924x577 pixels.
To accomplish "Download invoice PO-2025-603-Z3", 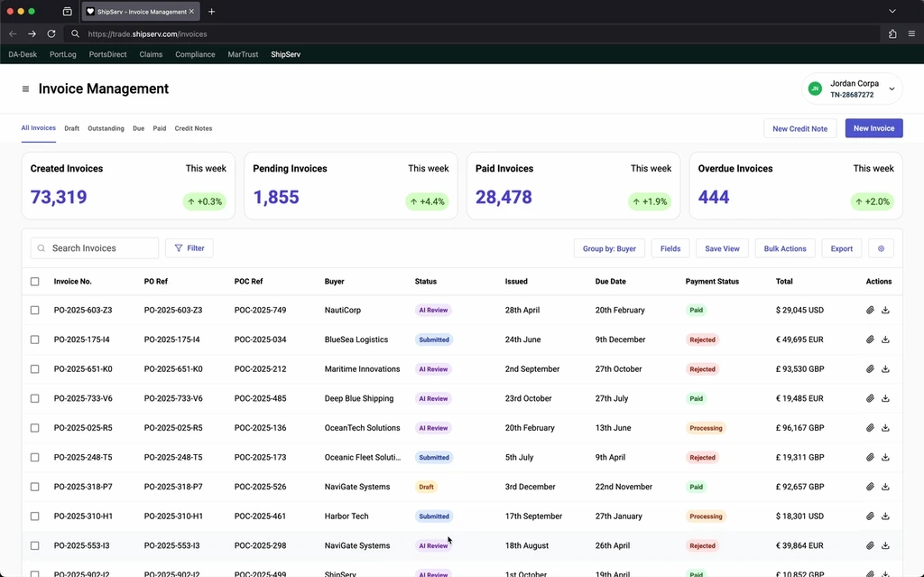I will [x=885, y=310].
